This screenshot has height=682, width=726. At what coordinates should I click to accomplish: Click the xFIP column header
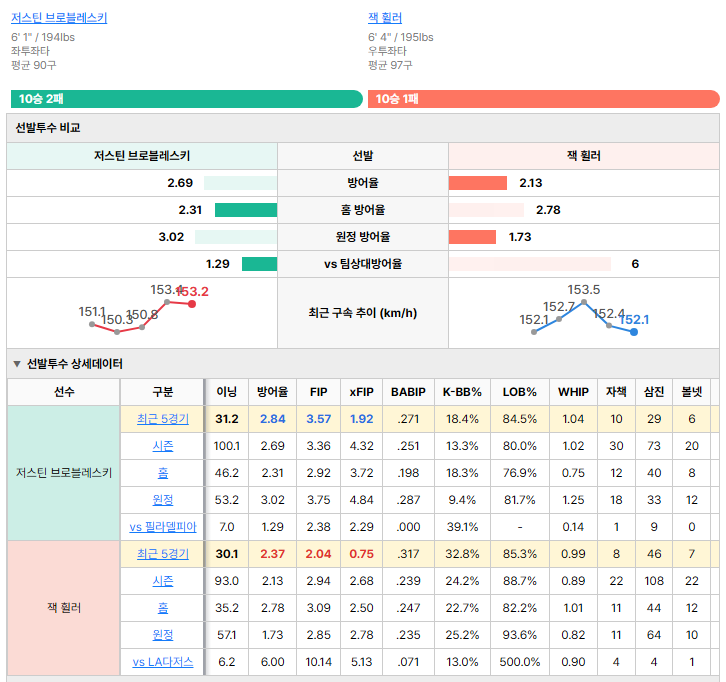(361, 392)
